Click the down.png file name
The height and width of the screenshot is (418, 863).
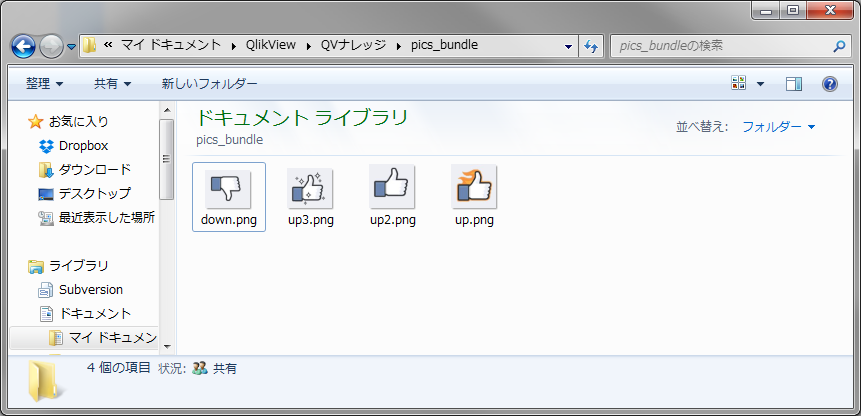coord(229,220)
